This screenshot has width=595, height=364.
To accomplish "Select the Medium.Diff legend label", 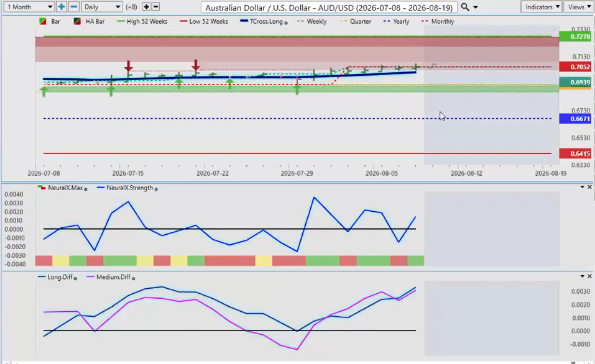I will 113,277.
